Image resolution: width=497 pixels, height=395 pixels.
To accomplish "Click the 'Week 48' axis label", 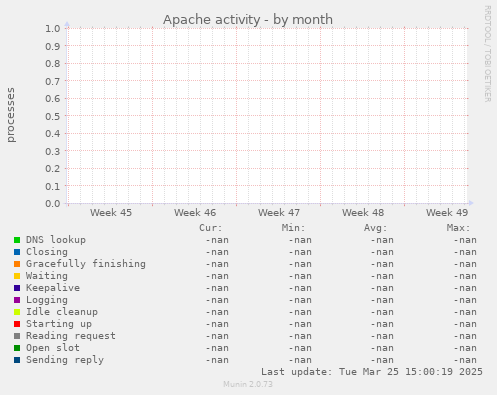I will pyautogui.click(x=363, y=213).
